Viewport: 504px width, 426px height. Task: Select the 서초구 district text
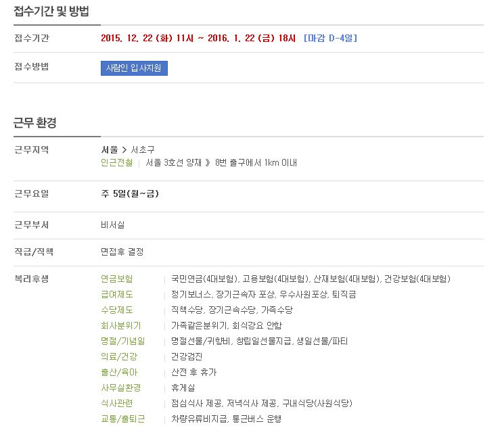[x=142, y=149]
